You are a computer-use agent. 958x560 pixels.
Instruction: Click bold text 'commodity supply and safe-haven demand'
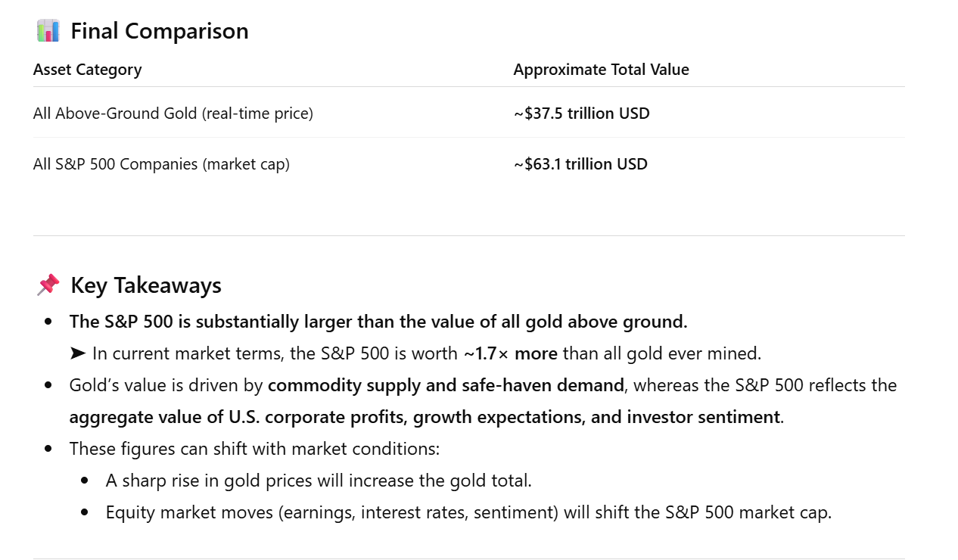point(446,385)
